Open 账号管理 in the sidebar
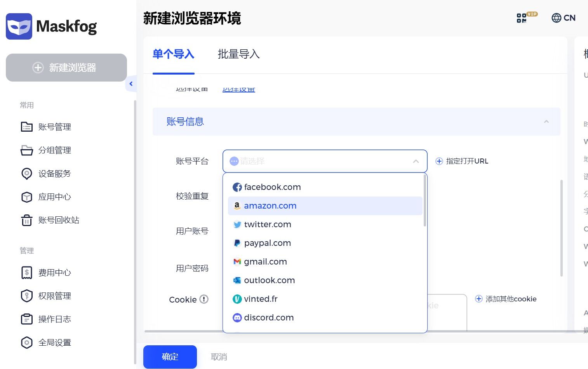Image resolution: width=588 pixels, height=369 pixels. tap(55, 127)
